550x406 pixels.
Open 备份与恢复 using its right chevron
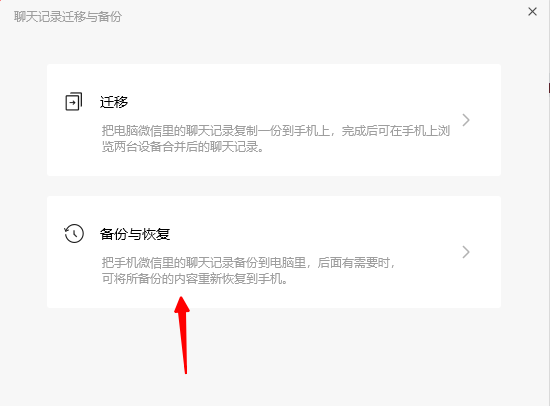[466, 252]
